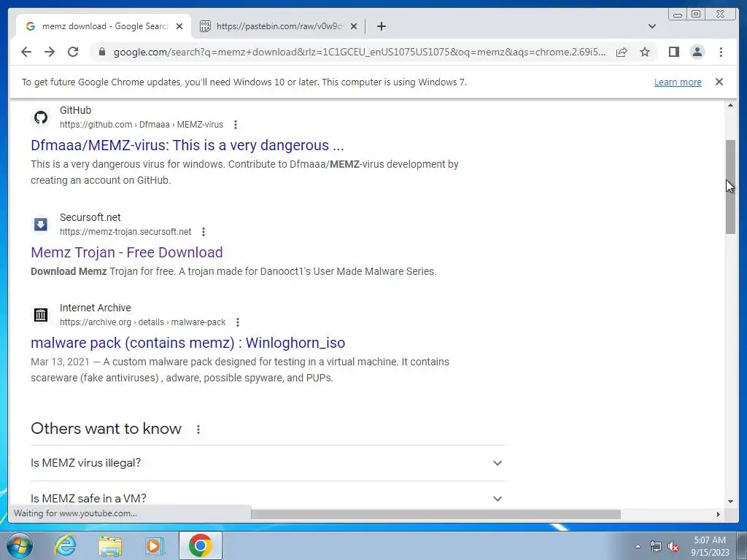
Task: Click the horizontal scroll right arrow
Action: 719,514
